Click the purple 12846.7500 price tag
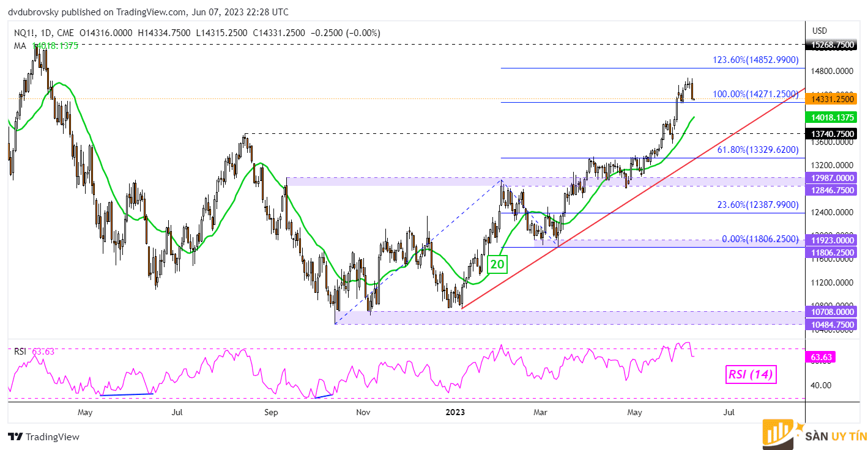The width and height of the screenshot is (868, 450). coord(832,190)
